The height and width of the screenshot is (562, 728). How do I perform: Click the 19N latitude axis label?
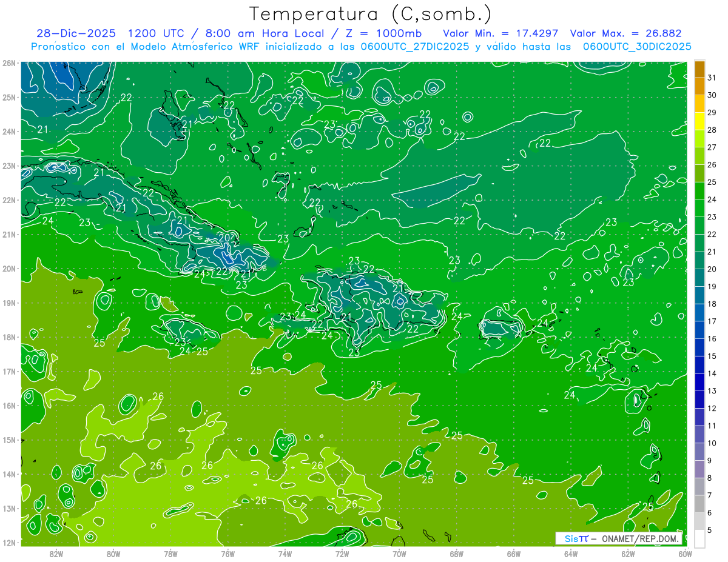pyautogui.click(x=8, y=303)
